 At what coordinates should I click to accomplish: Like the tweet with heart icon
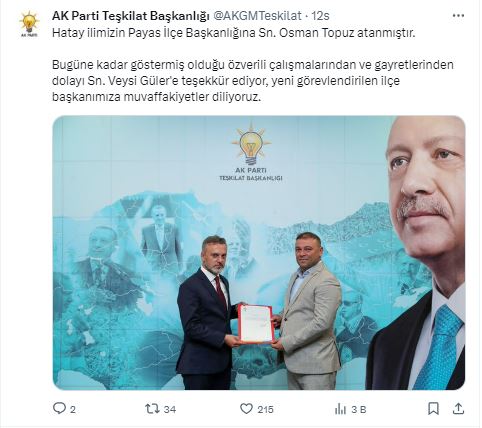tap(246, 409)
